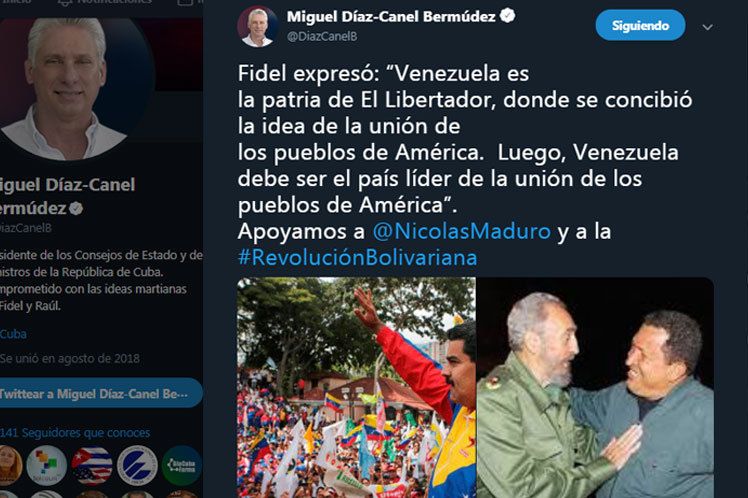The height and width of the screenshot is (498, 748).
Task: Open the @DiazCanelB handle in tweet header
Action: pyautogui.click(x=322, y=36)
